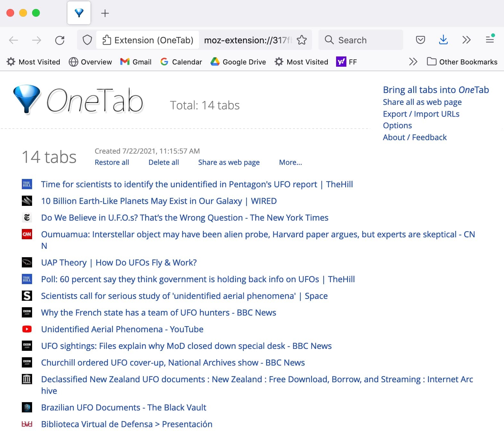Open Other Bookmarks folder
504x431 pixels.
coord(462,62)
